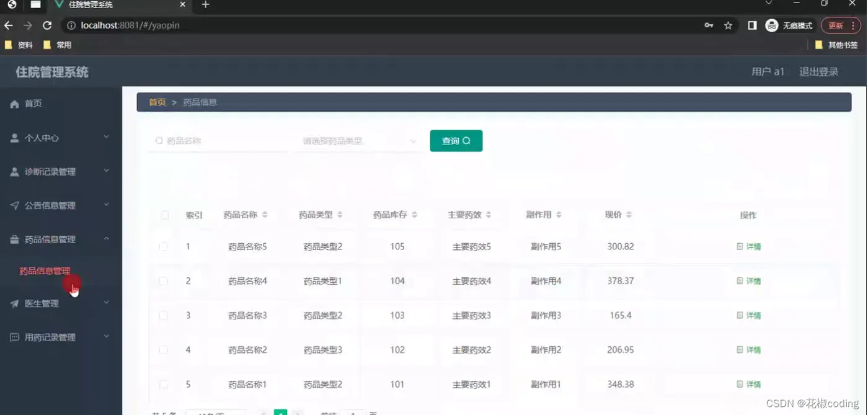Image resolution: width=868 pixels, height=415 pixels.
Task: Open the browser side panel icon
Action: [x=752, y=25]
